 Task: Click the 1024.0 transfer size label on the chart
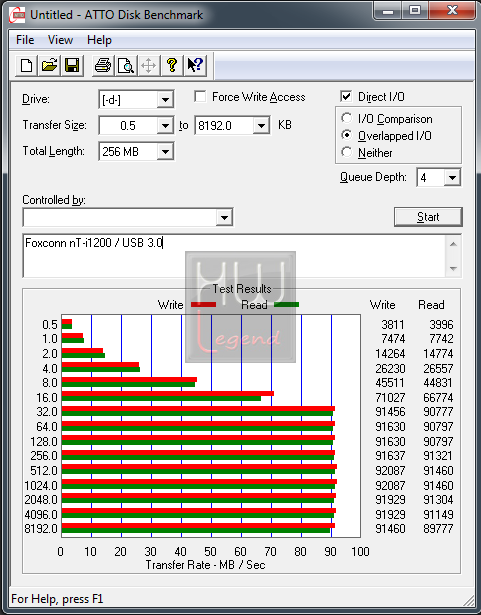[41, 486]
